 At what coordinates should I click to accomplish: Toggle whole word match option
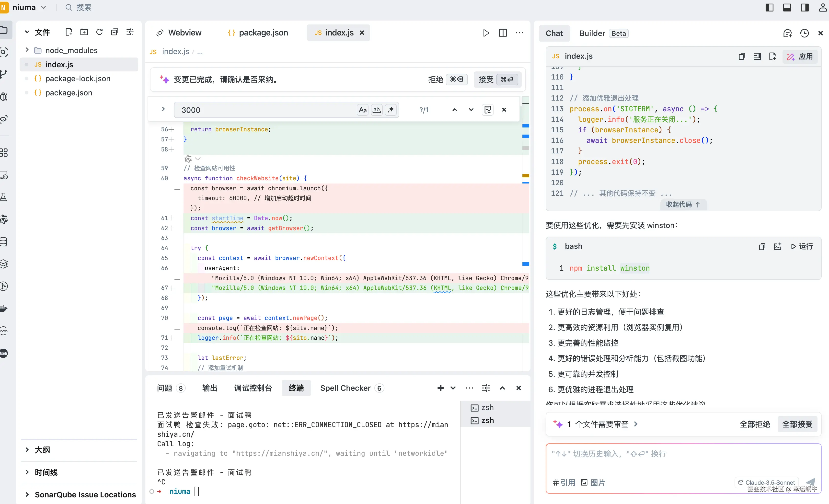click(377, 110)
